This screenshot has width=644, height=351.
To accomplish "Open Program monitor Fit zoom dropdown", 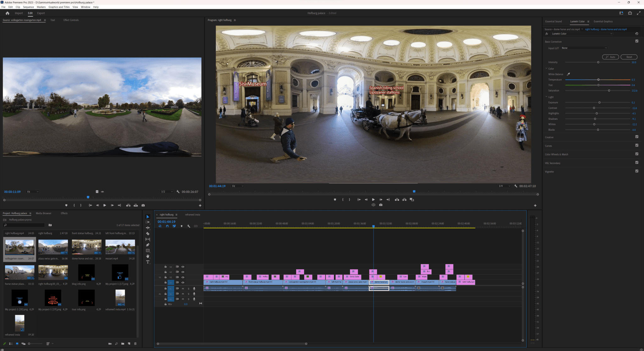I will coord(238,186).
